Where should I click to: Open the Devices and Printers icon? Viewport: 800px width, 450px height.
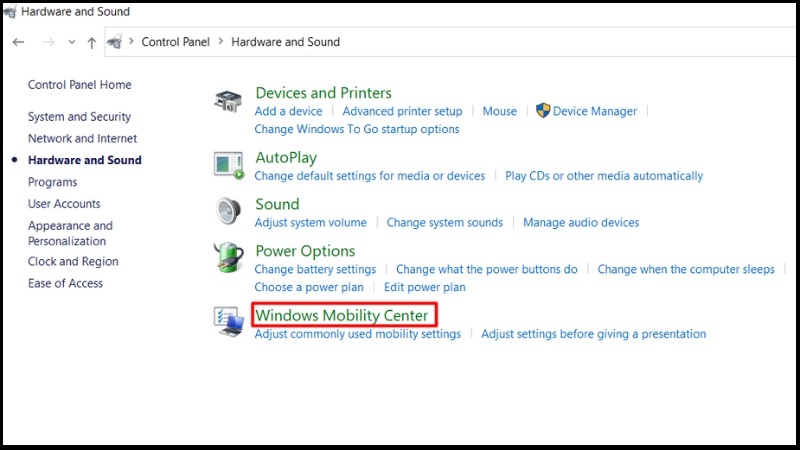(x=228, y=101)
